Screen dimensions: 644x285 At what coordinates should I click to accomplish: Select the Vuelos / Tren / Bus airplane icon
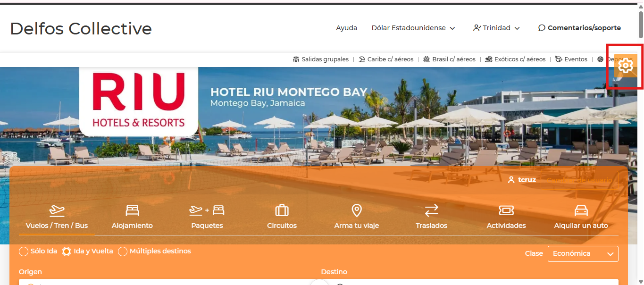coord(57,210)
